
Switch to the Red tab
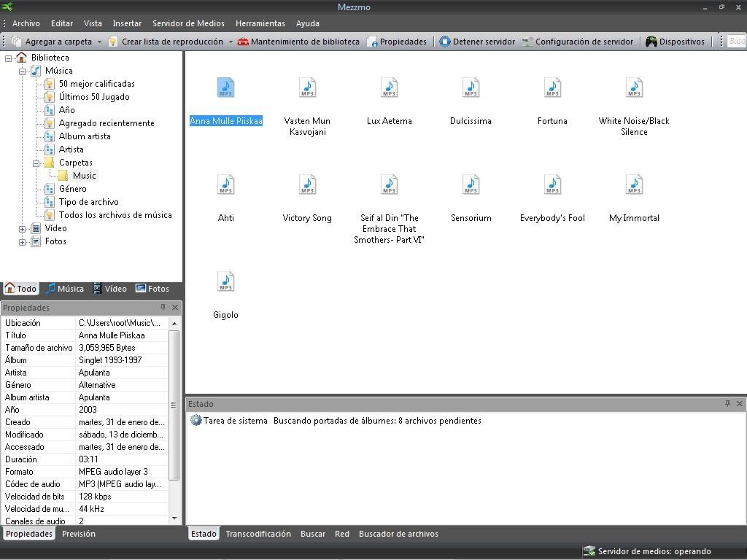342,534
